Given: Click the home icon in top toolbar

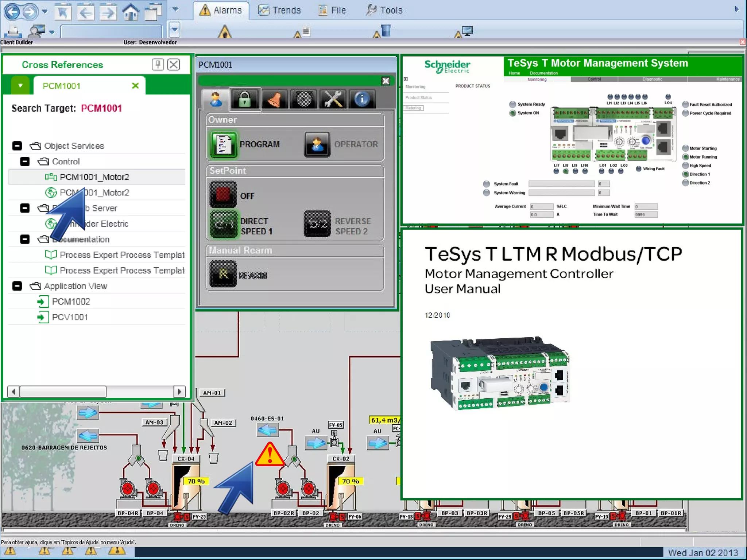Looking at the screenshot, I should (x=130, y=12).
